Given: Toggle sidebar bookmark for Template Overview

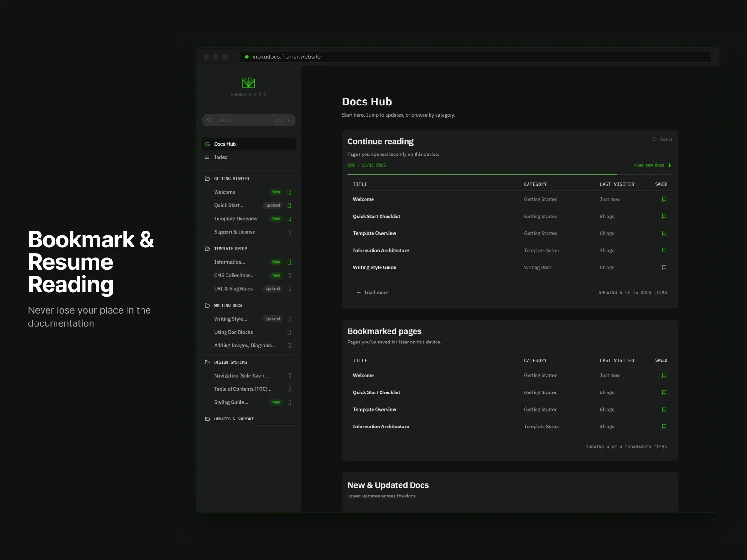Looking at the screenshot, I should coord(289,219).
